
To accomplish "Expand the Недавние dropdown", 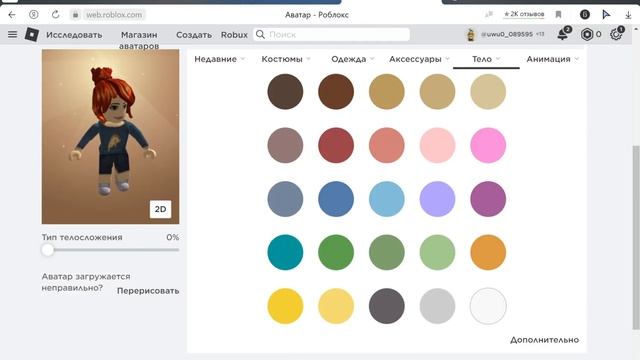I will point(220,59).
